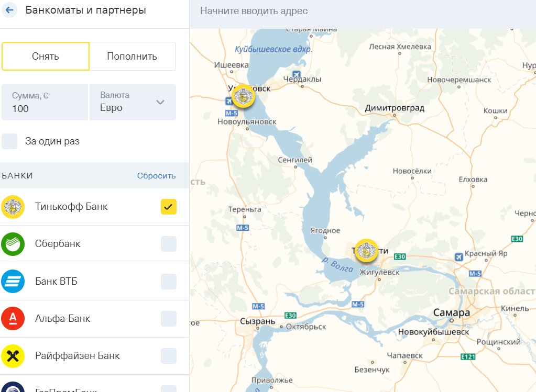Click the airport icon near Ульяновск

pyautogui.click(x=228, y=101)
